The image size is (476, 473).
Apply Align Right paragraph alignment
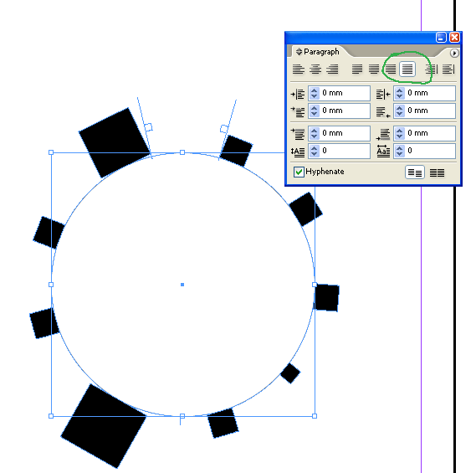(332, 69)
